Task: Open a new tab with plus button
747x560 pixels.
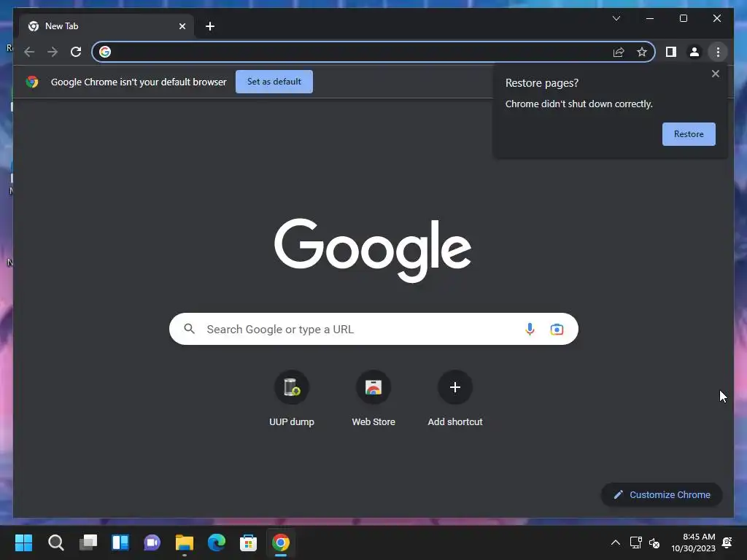Action: (210, 26)
